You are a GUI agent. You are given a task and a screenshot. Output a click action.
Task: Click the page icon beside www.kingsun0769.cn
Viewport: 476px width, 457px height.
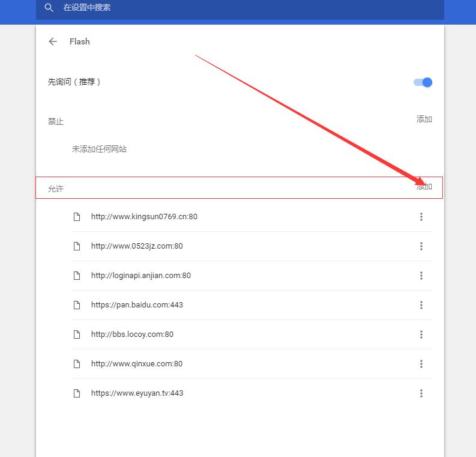77,217
